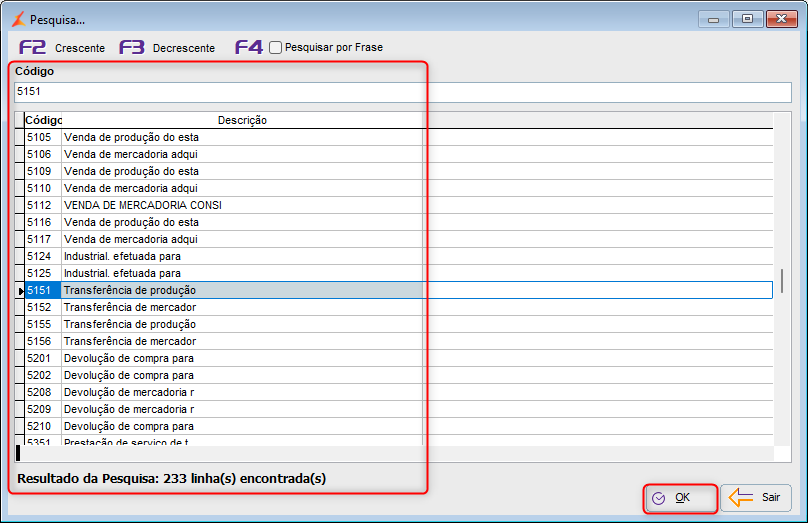Image resolution: width=808 pixels, height=523 pixels.
Task: Click the grid vertical scrollbar thumb
Action: (x=782, y=281)
